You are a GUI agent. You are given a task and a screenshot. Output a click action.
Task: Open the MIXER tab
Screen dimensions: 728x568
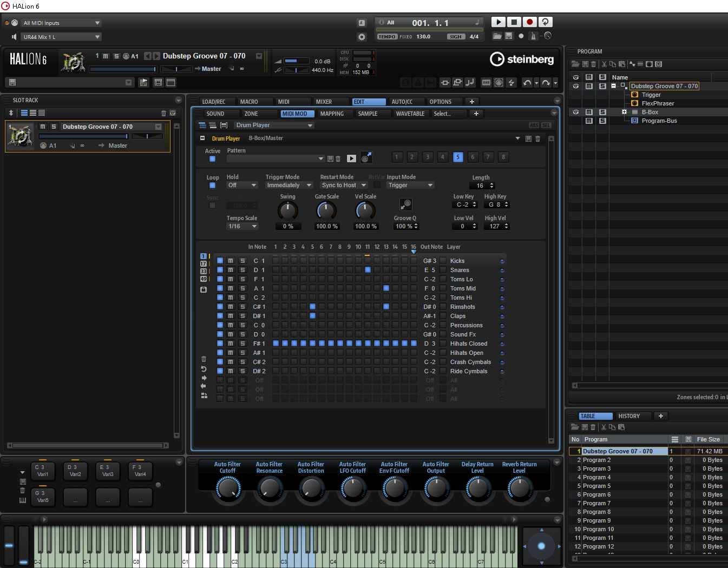click(324, 102)
